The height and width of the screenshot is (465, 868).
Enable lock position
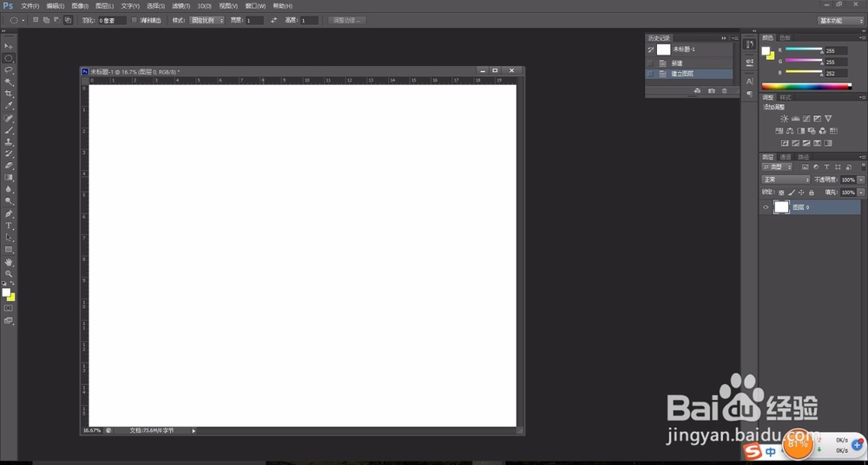(x=801, y=193)
